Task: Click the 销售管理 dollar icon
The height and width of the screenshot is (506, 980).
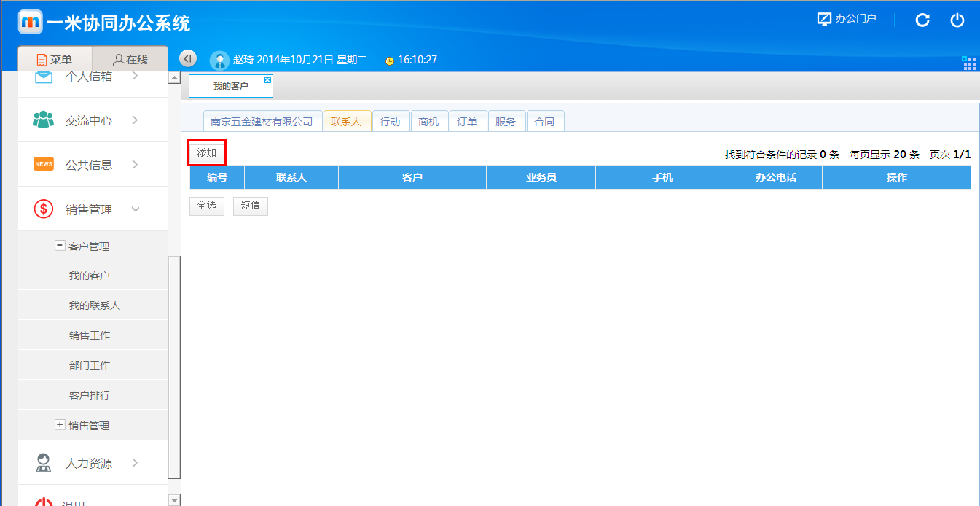Action: pyautogui.click(x=44, y=209)
